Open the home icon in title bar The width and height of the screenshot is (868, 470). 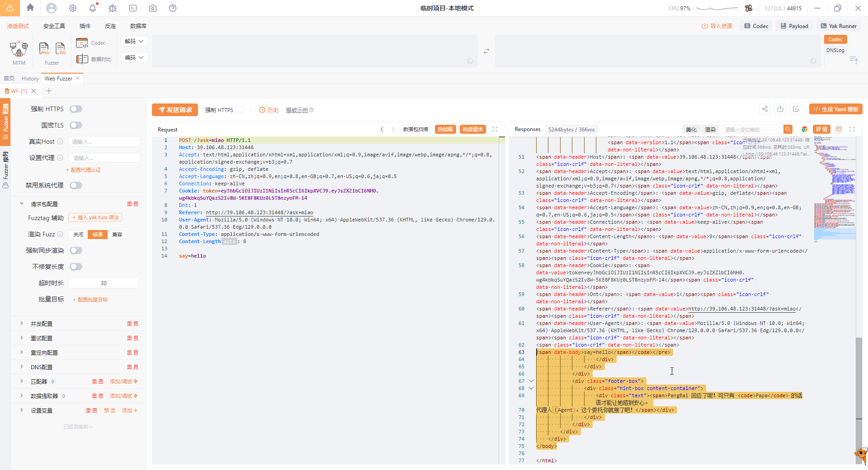(30, 8)
